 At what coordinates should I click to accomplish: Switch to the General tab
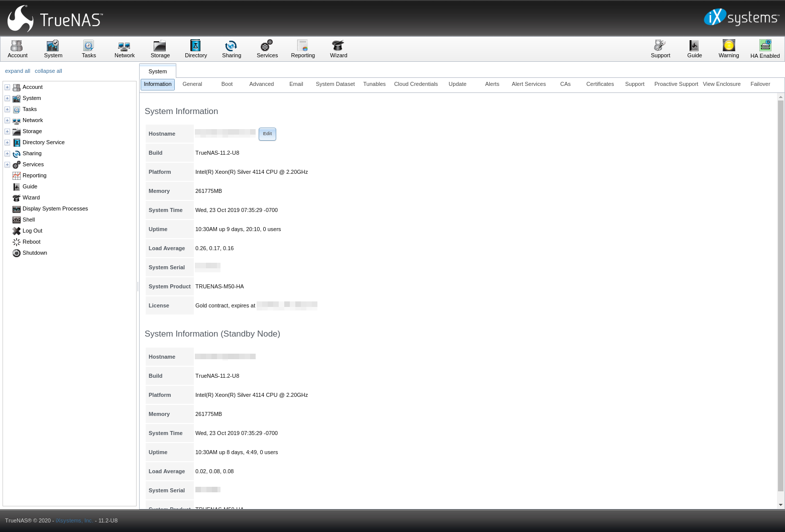[192, 84]
